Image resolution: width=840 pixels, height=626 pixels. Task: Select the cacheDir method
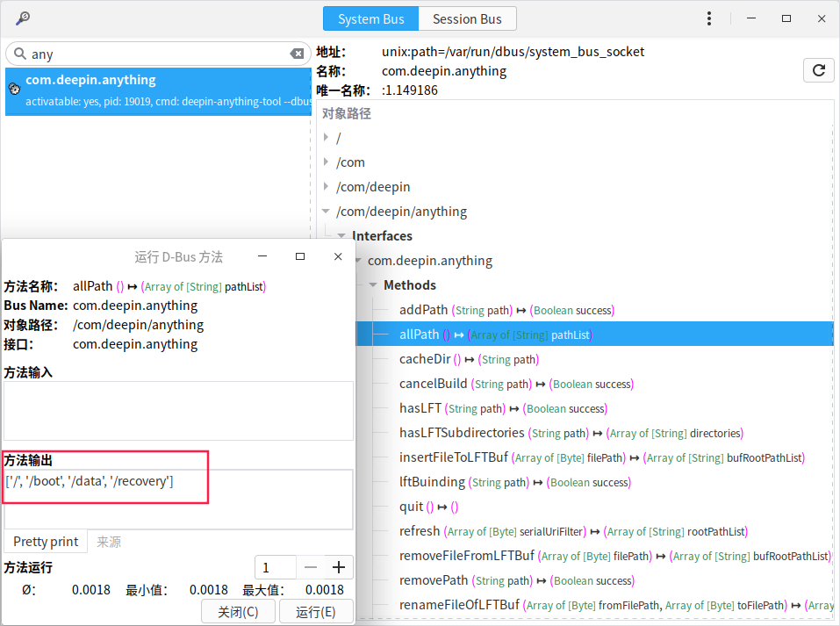[469, 359]
